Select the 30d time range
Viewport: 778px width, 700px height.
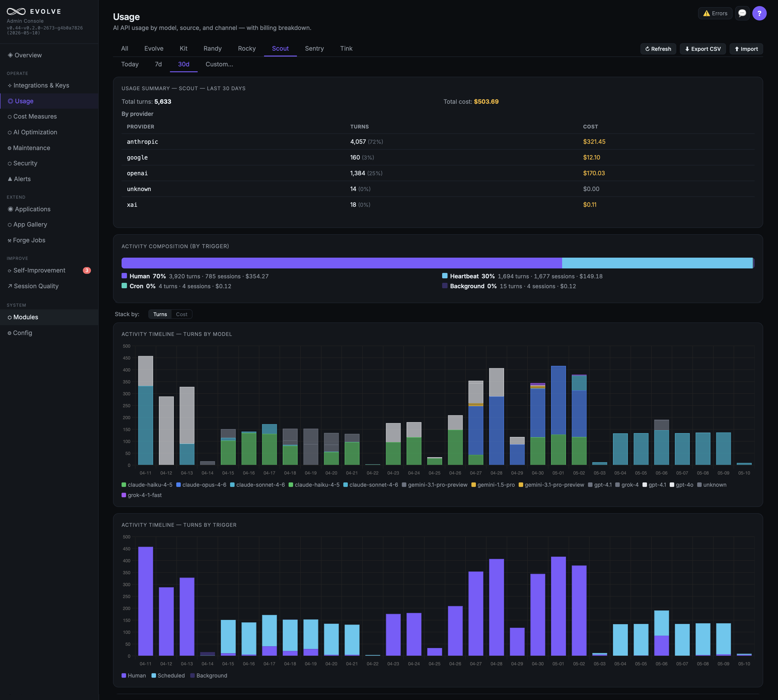click(183, 64)
